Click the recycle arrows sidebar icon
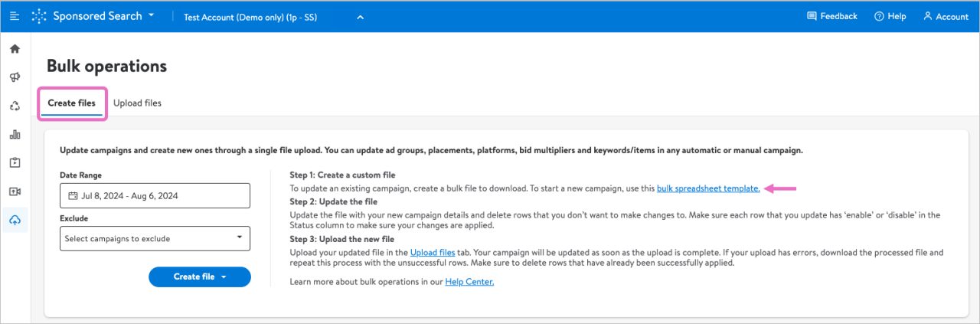The image size is (980, 324). point(15,106)
